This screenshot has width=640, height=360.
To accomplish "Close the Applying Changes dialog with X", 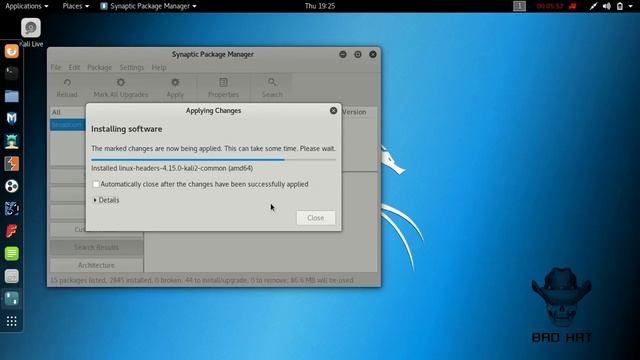I will click(333, 111).
